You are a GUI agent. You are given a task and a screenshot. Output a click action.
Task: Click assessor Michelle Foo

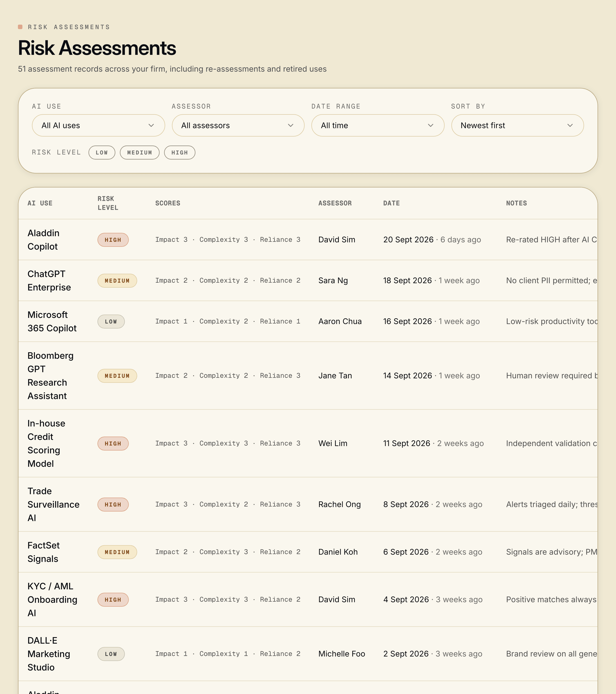341,654
